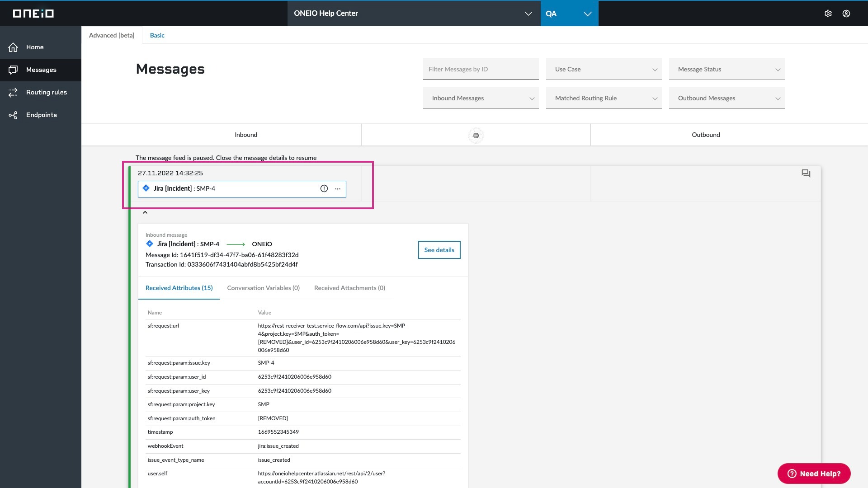Screen dimensions: 868x488
Task: Click the routing indicator circle between Inbound and Outbound
Action: 476,135
